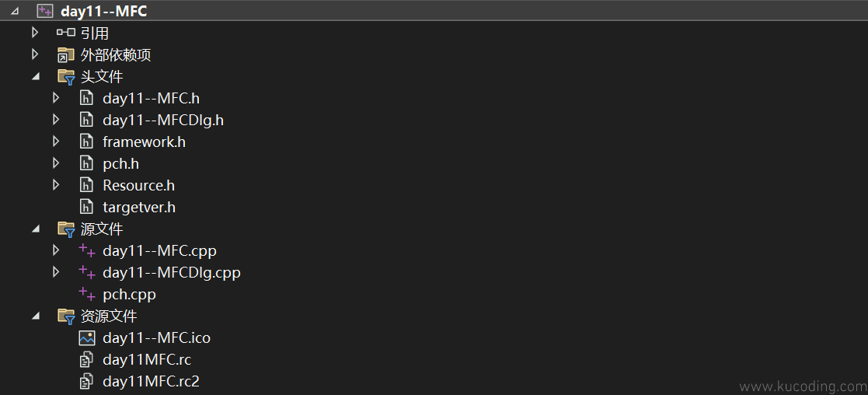Click the resource script icon beside day11MFC.rc
This screenshot has height=395, width=868.
tap(86, 359)
